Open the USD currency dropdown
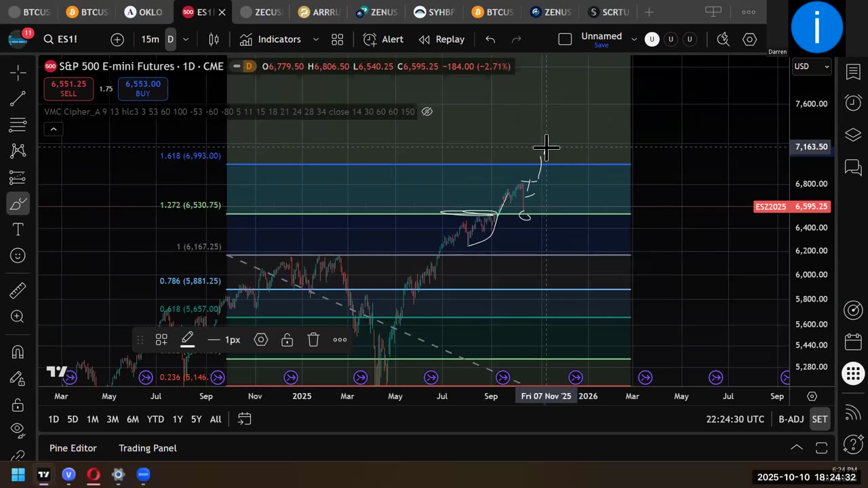Viewport: 868px width, 488px height. [812, 66]
